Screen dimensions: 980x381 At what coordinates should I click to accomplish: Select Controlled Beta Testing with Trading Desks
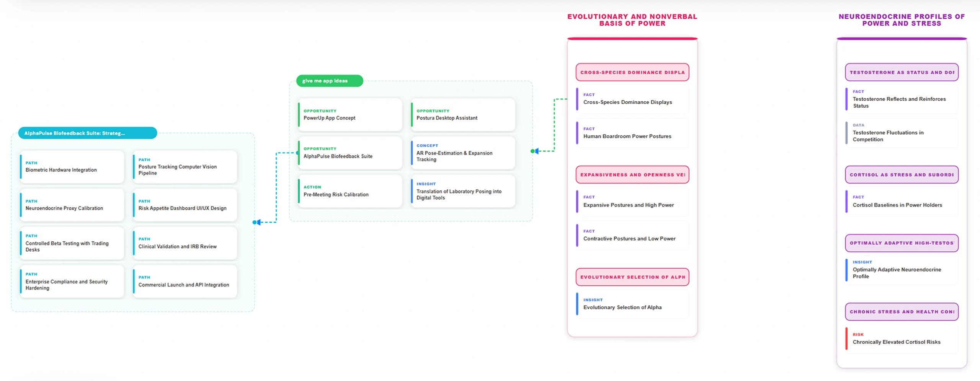coord(72,243)
